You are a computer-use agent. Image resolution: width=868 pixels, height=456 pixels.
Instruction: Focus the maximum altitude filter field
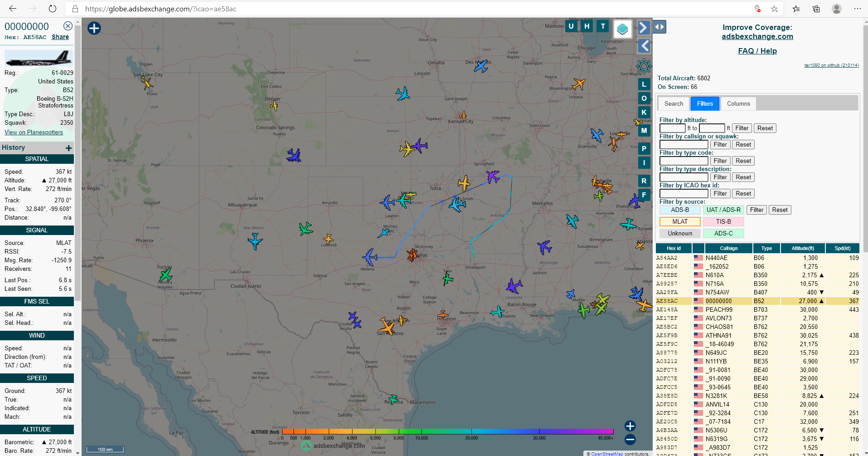tap(712, 128)
